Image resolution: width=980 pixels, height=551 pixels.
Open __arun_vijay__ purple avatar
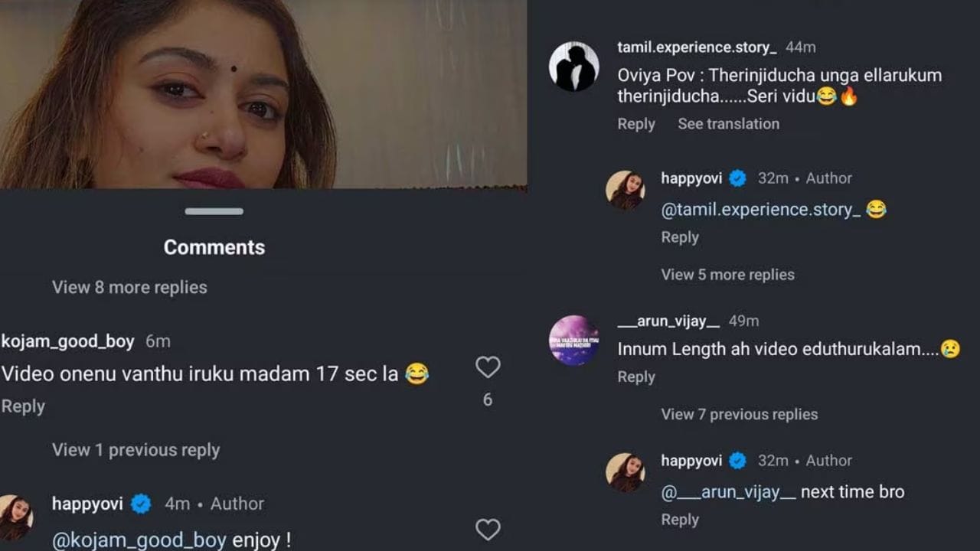[x=573, y=340]
